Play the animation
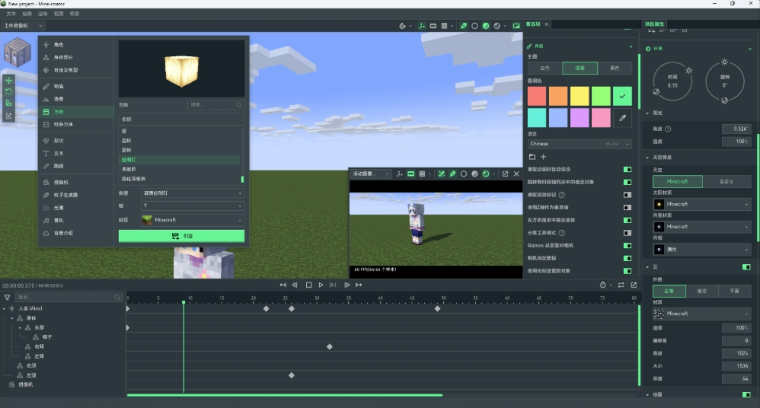The image size is (760, 408). 320,285
